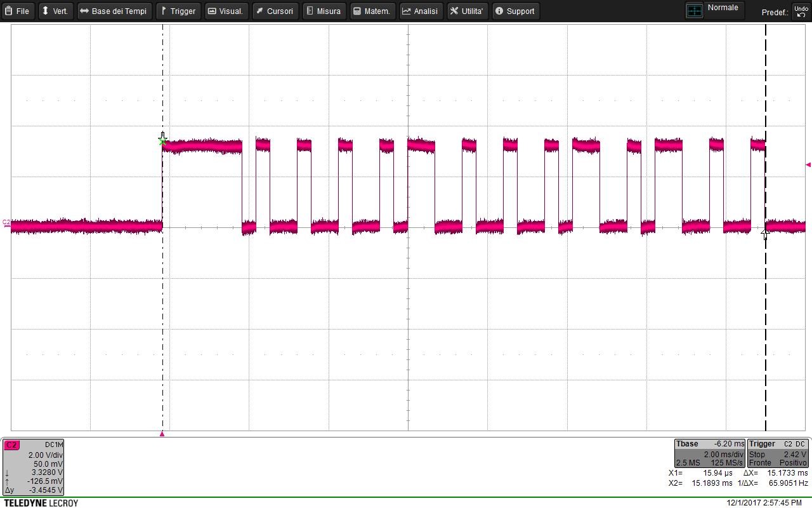Open the Visual. display menu
Image resolution: width=812 pixels, height=508 pixels.
[226, 11]
